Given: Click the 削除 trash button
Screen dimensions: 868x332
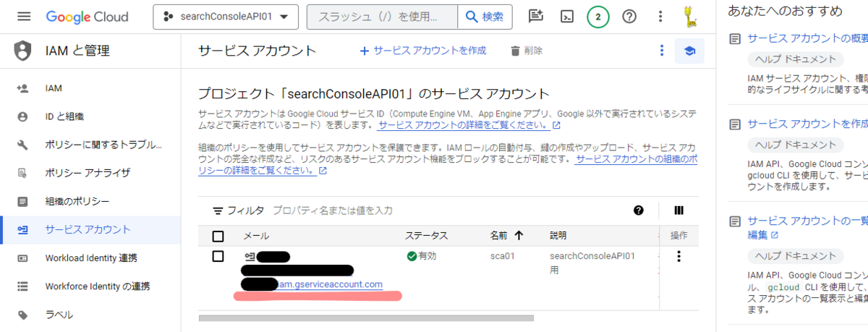Looking at the screenshot, I should (x=527, y=51).
